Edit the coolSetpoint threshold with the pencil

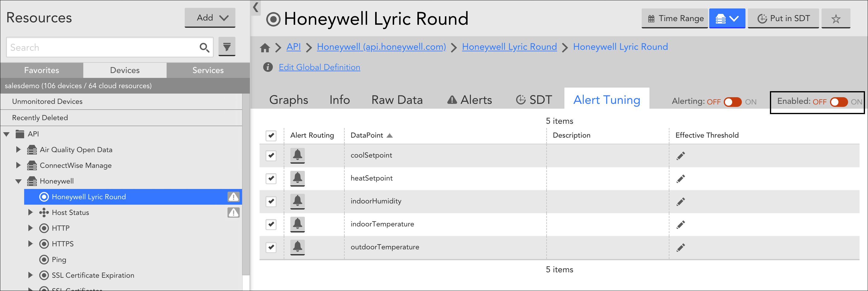681,156
